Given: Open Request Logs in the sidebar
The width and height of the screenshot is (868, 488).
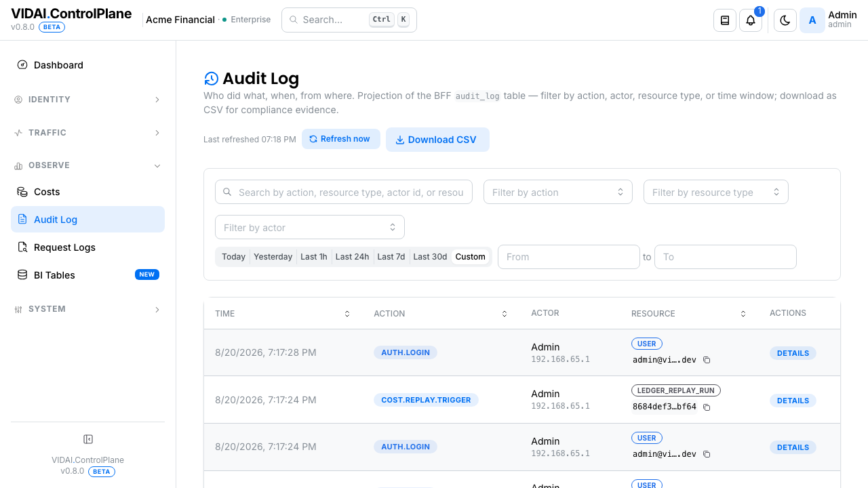Looking at the screenshot, I should [87, 247].
